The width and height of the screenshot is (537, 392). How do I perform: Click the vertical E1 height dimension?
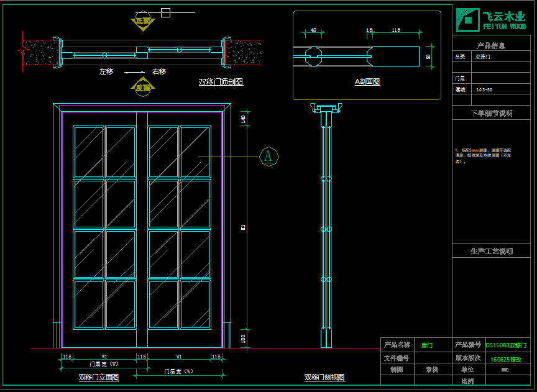tap(243, 227)
